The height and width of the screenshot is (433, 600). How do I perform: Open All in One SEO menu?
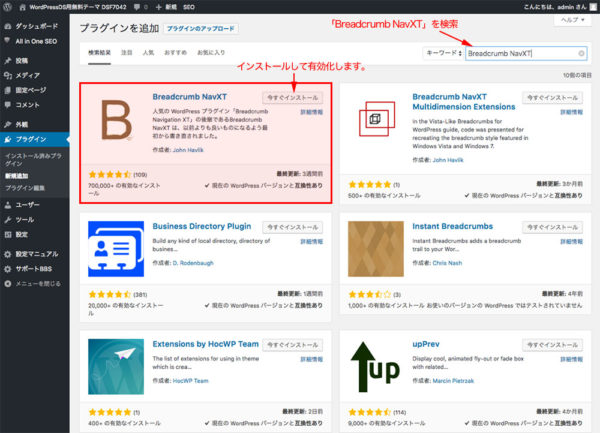(x=34, y=41)
